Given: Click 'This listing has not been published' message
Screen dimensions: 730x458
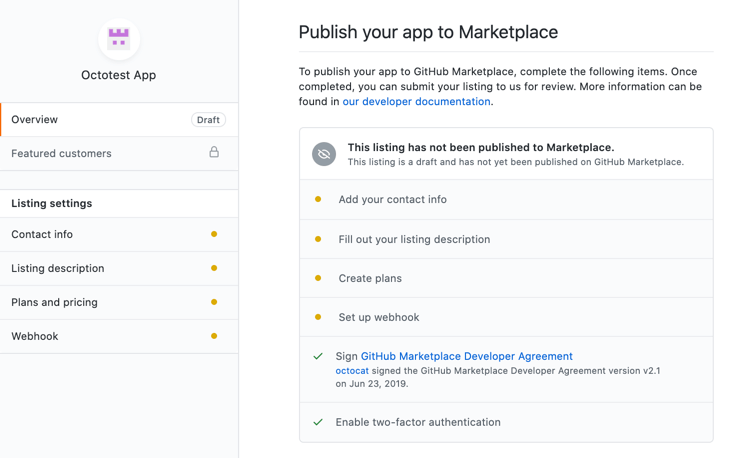Looking at the screenshot, I should [481, 147].
